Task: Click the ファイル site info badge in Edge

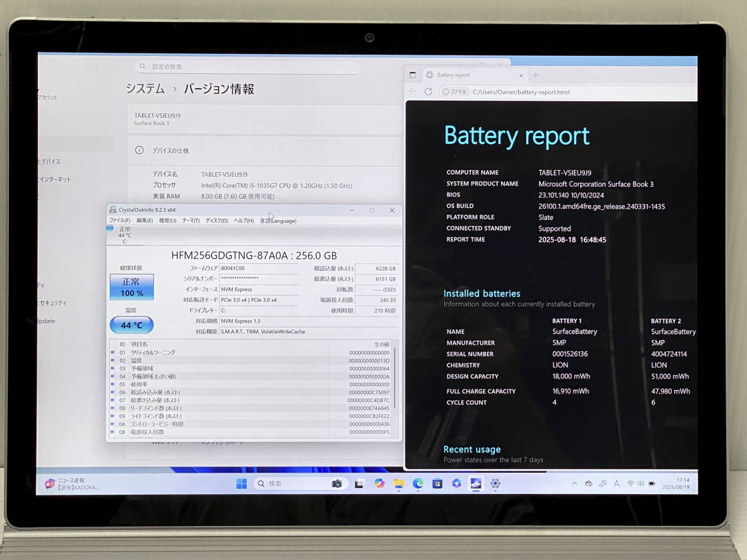Action: tap(454, 92)
